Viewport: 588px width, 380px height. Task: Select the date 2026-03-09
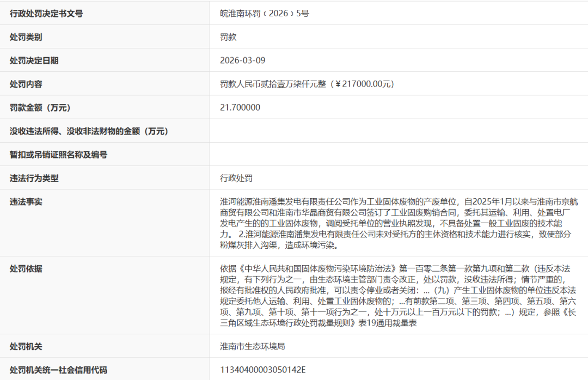point(242,60)
